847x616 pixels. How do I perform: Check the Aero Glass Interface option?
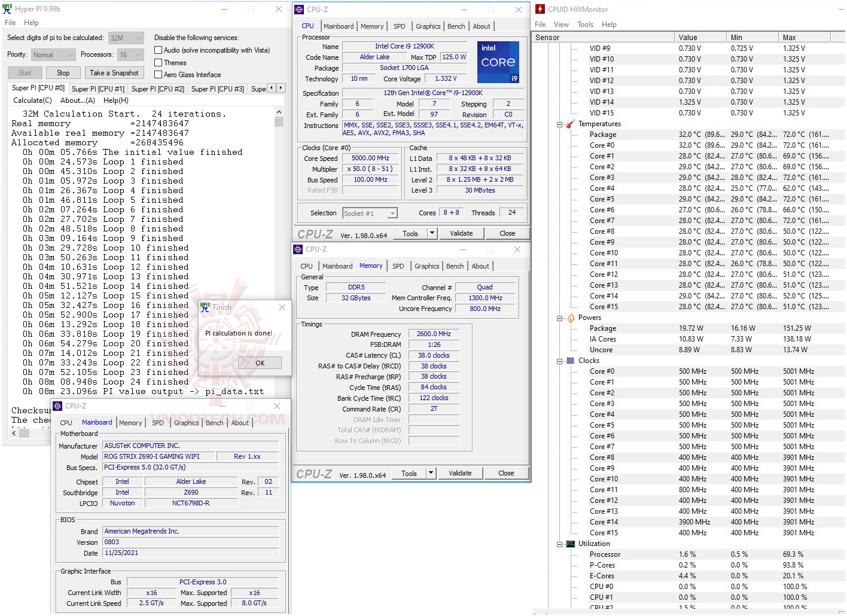click(159, 74)
